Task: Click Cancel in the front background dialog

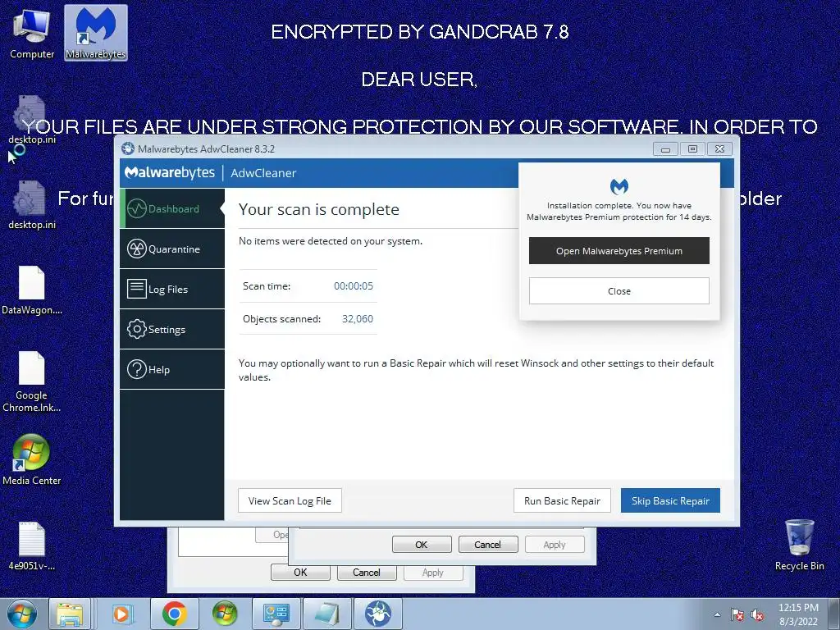Action: click(x=487, y=545)
